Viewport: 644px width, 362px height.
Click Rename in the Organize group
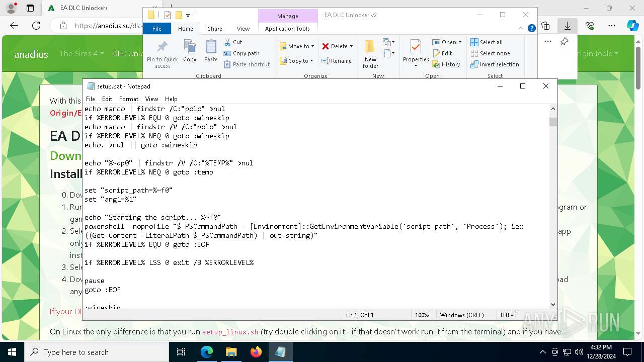337,61
